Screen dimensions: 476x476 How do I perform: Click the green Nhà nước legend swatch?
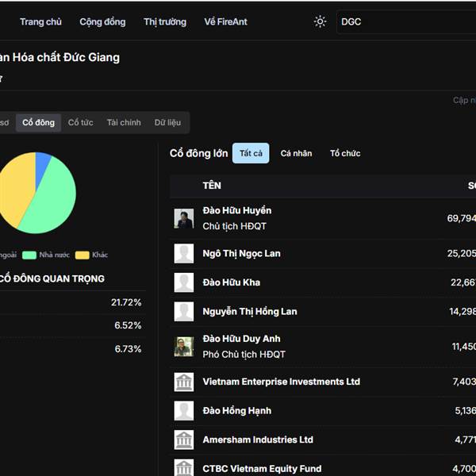pos(29,255)
